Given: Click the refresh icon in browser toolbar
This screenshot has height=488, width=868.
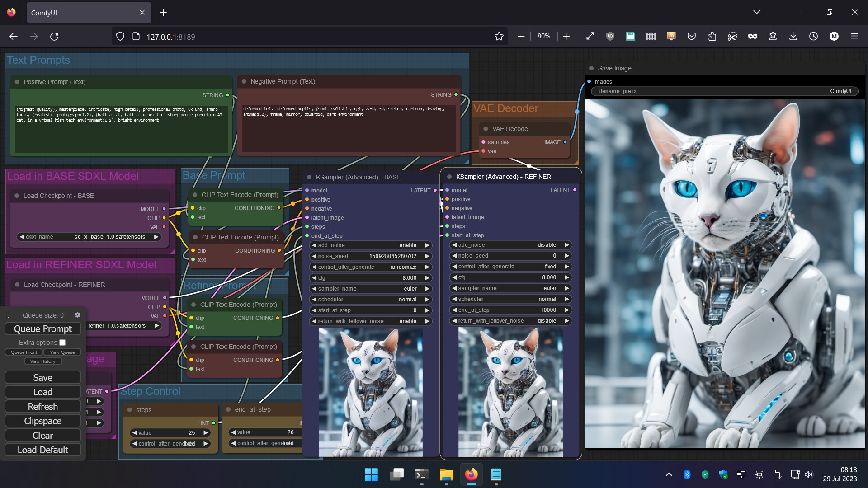Looking at the screenshot, I should [54, 37].
